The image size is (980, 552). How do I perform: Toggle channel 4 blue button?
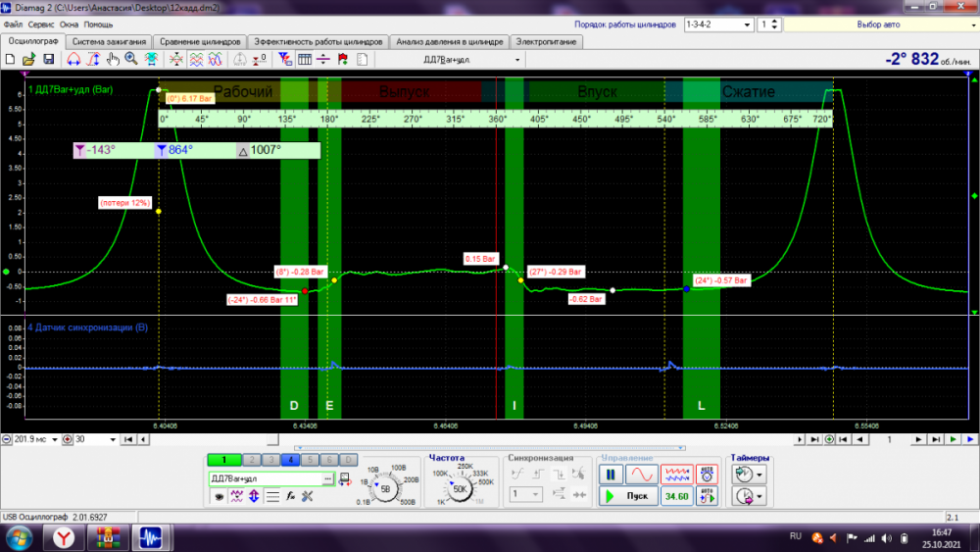point(292,460)
